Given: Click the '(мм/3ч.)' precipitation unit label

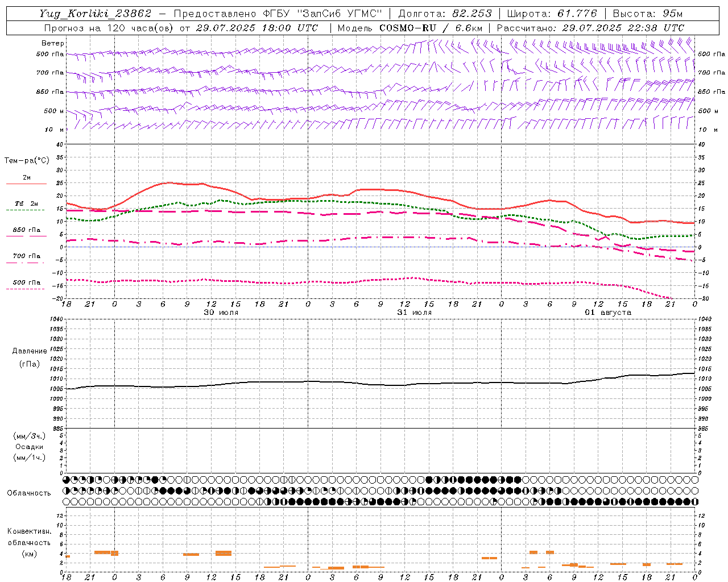Looking at the screenshot, I should (x=30, y=436).
